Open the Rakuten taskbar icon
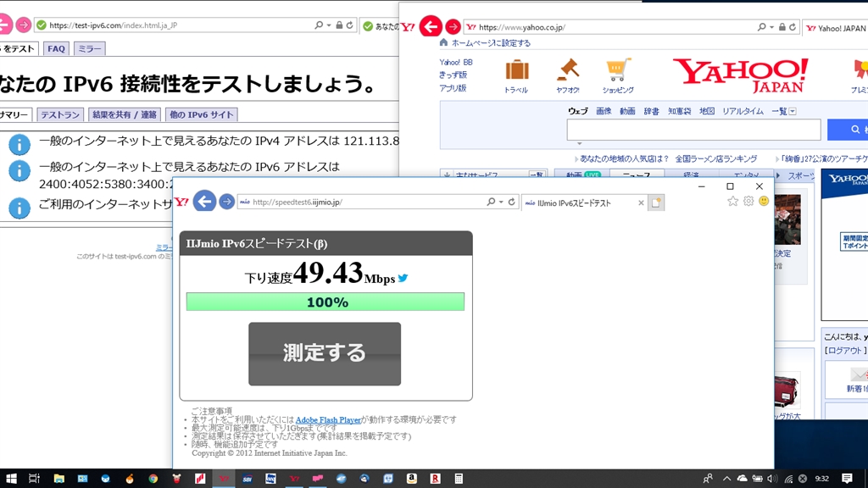 (435, 479)
